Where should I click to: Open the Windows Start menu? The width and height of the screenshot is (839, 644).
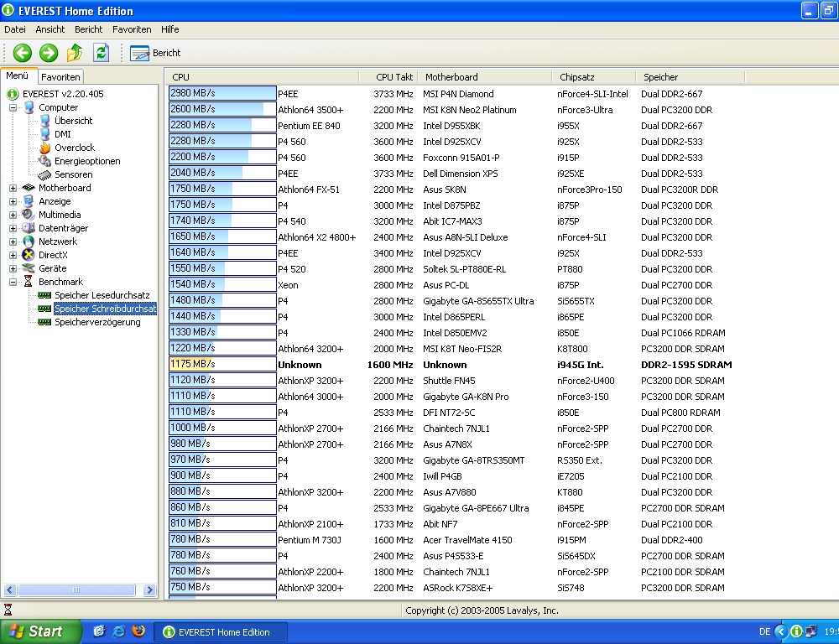[40, 631]
